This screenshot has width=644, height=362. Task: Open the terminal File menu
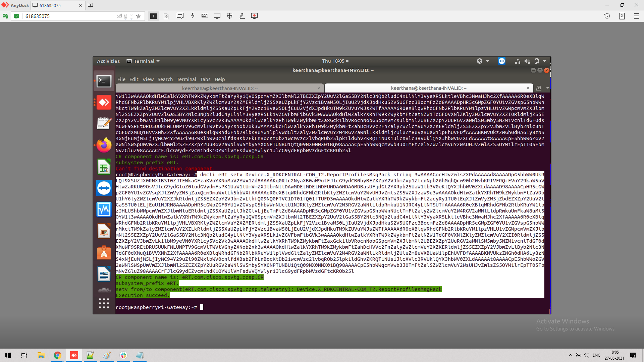click(121, 79)
